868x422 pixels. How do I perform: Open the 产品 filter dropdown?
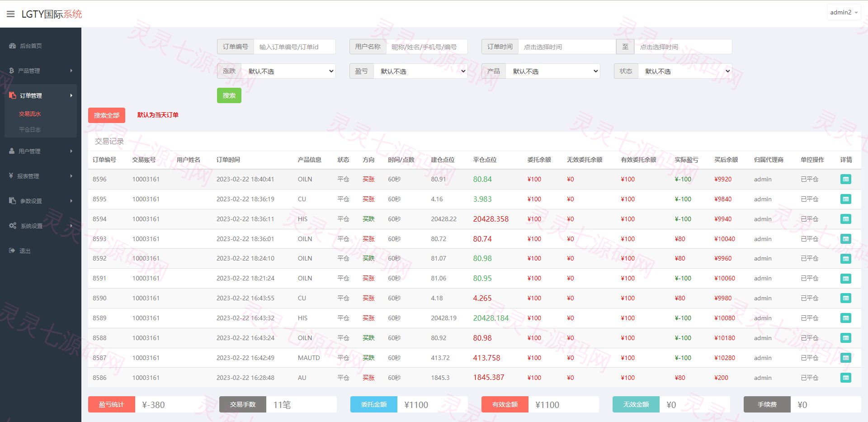pyautogui.click(x=553, y=71)
